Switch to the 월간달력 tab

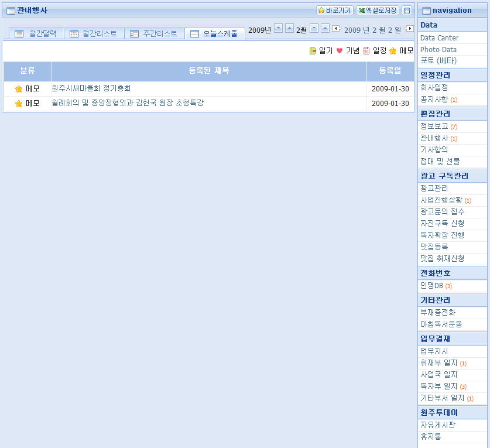[x=36, y=33]
